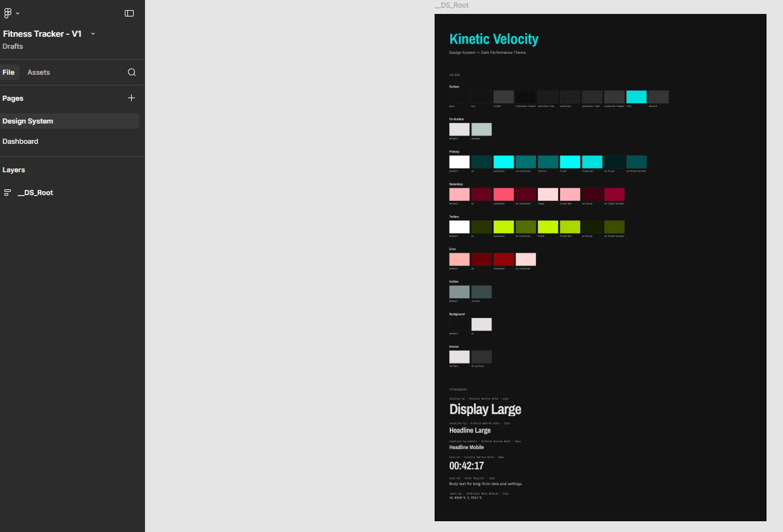Select the On-Surface default swatch
The image size is (783, 532).
point(459,129)
